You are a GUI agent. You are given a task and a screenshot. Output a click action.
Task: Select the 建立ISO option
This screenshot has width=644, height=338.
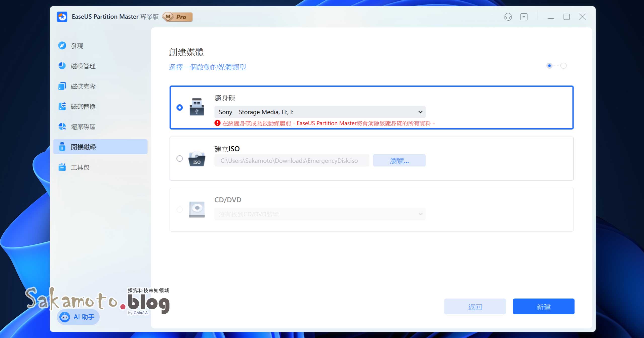coord(179,158)
